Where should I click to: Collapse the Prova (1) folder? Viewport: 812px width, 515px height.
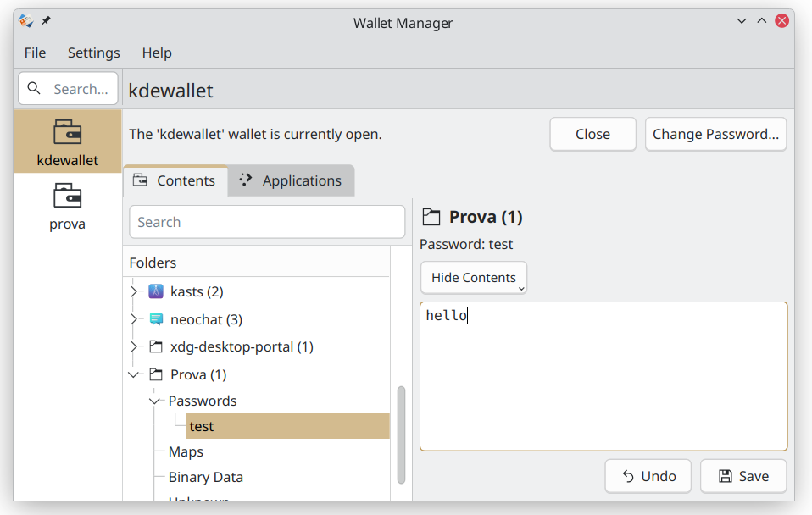click(x=134, y=374)
